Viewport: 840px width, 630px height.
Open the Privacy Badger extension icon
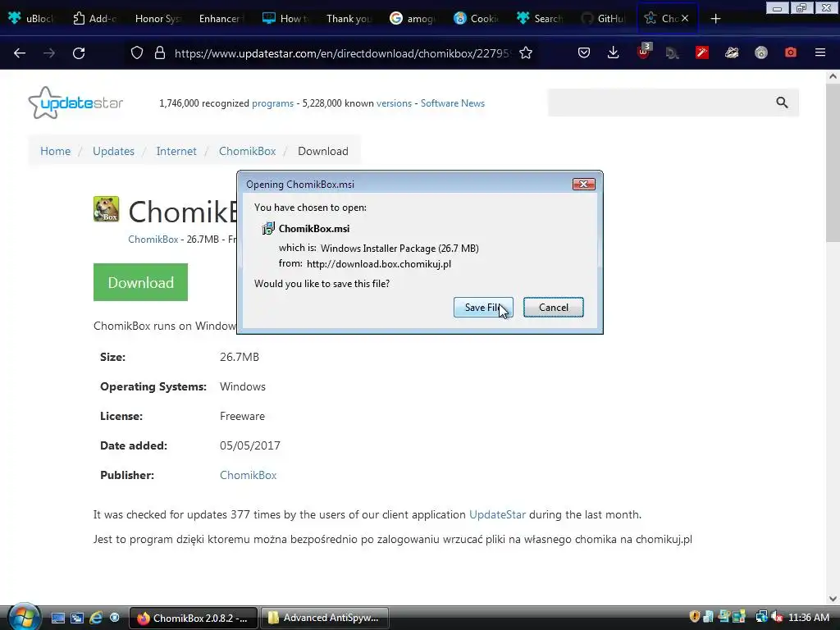coord(731,52)
